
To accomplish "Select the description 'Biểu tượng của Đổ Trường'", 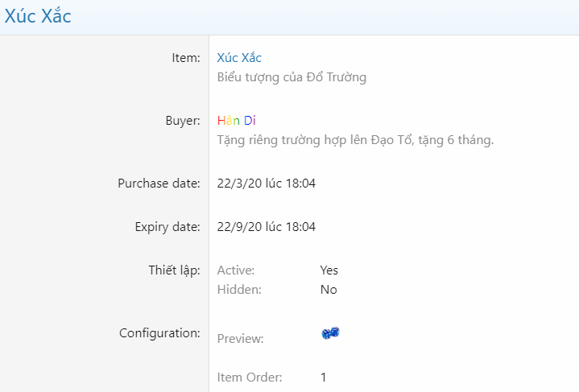I will pos(292,77).
